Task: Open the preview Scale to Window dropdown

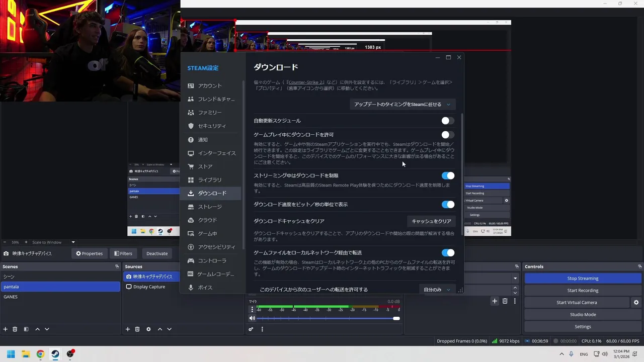Action: click(x=53, y=242)
